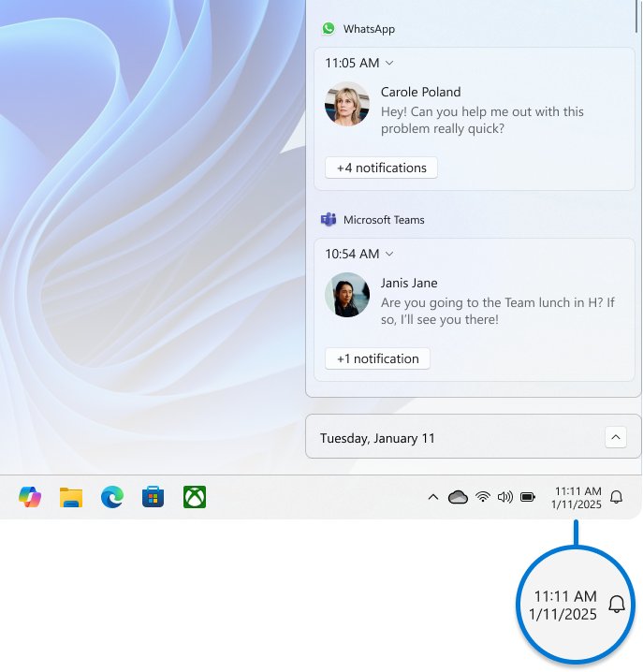Click the volume speaker tray icon

[x=505, y=497]
